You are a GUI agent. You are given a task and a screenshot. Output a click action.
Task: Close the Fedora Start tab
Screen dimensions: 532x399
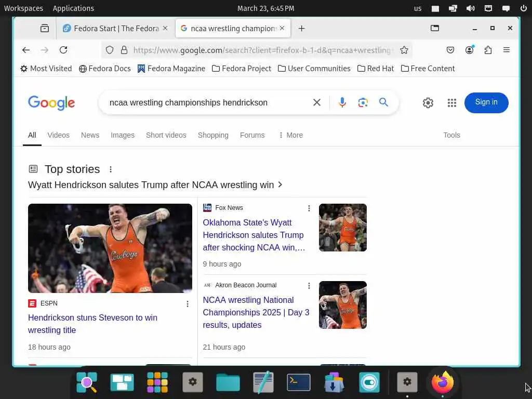tap(165, 28)
